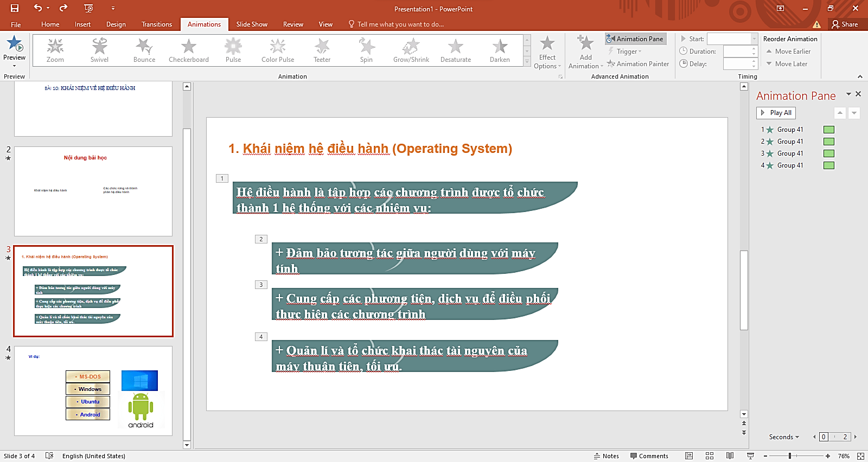This screenshot has width=868, height=462.
Task: Switch to Slide Sorter view icon
Action: click(x=710, y=456)
